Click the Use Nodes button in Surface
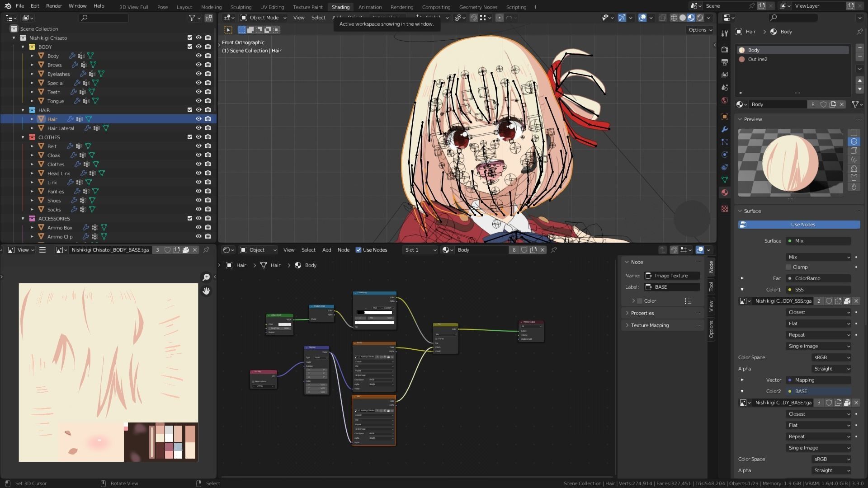868x488 pixels. [x=799, y=225]
